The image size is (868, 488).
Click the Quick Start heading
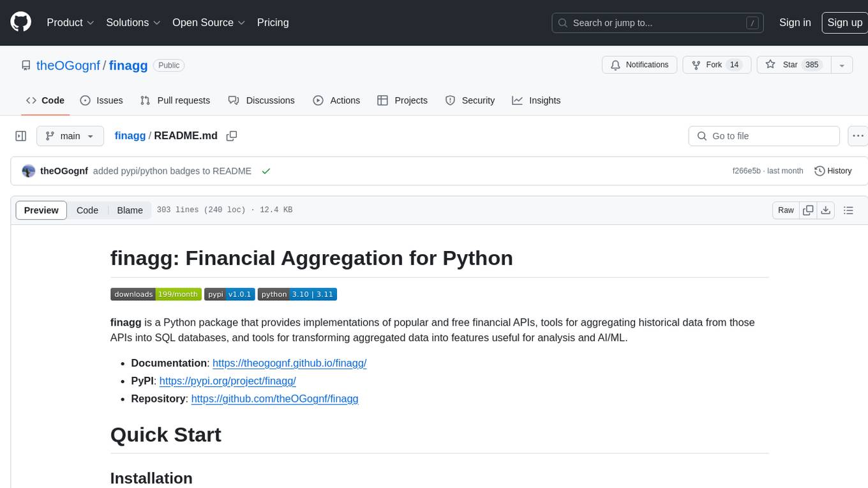[x=166, y=435]
